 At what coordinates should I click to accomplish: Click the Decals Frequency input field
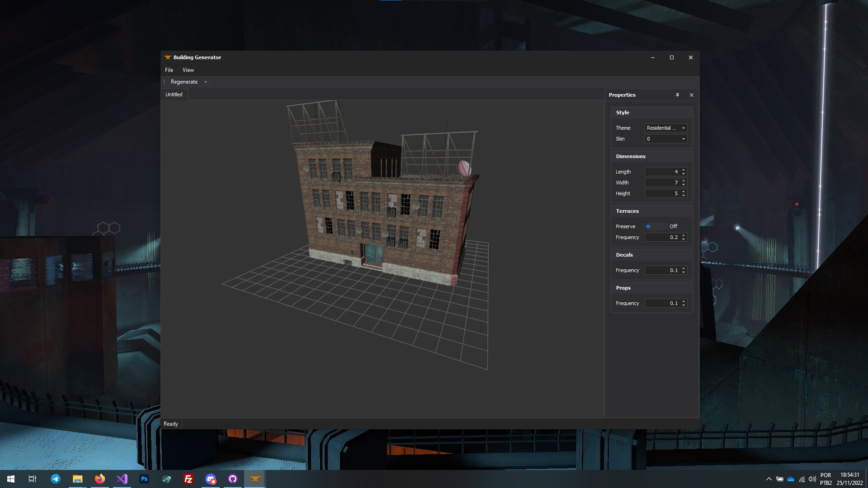tap(665, 270)
